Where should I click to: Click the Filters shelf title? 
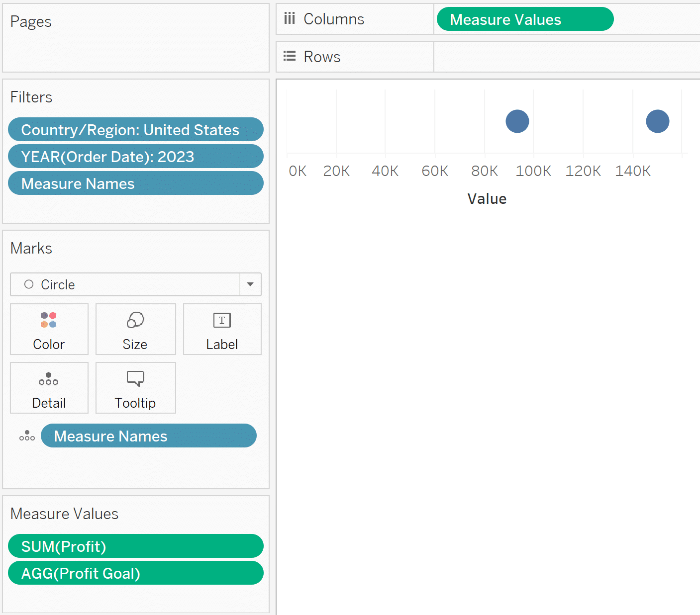(x=31, y=97)
